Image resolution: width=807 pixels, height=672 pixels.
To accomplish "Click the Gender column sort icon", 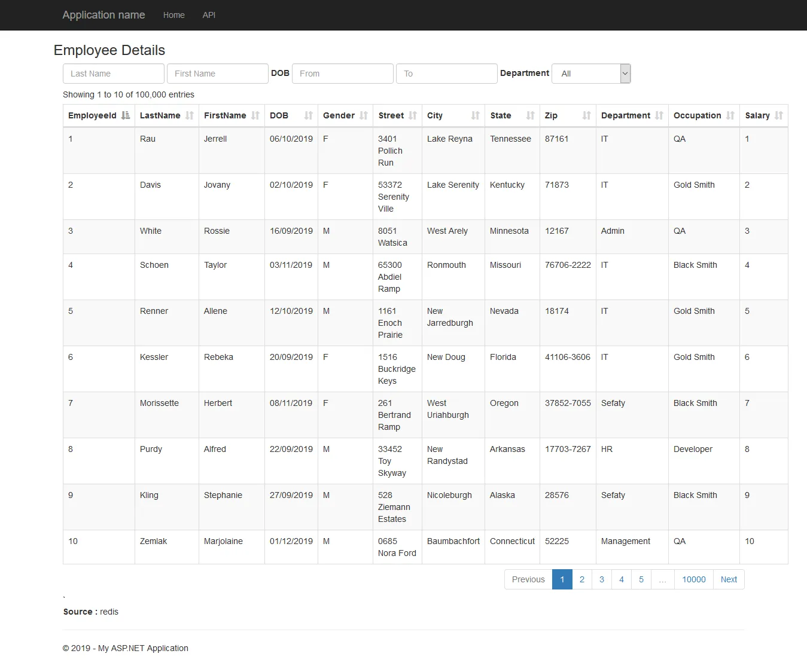I will click(364, 115).
